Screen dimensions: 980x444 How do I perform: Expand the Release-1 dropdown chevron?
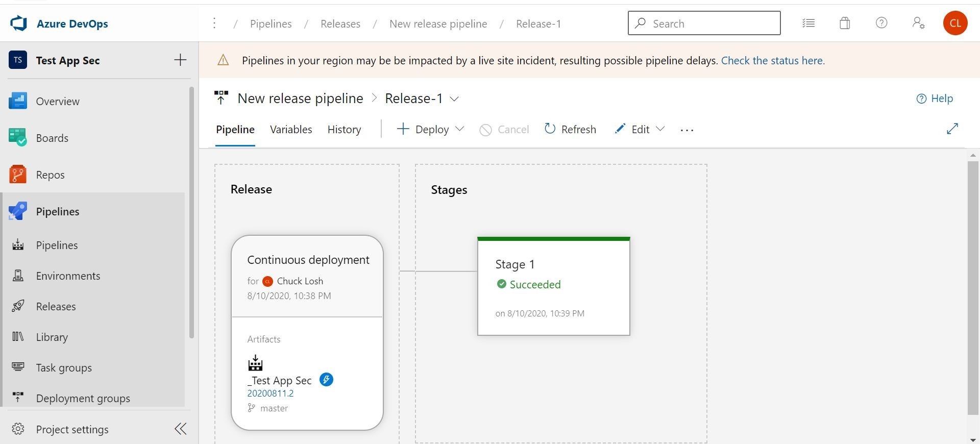(454, 99)
